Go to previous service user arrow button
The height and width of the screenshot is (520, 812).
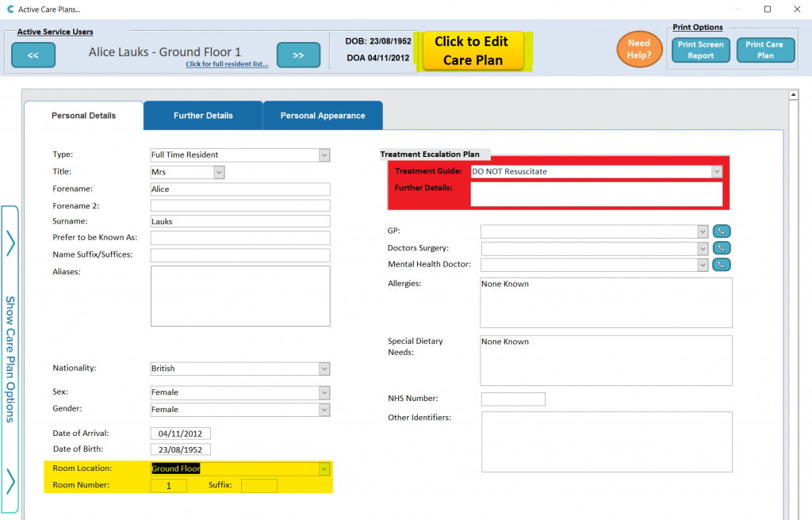pos(33,55)
